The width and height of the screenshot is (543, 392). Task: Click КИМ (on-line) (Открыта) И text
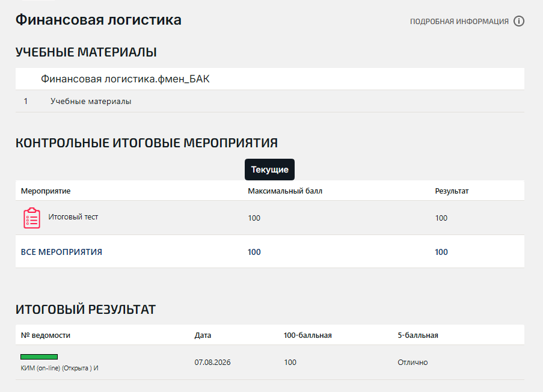click(60, 368)
